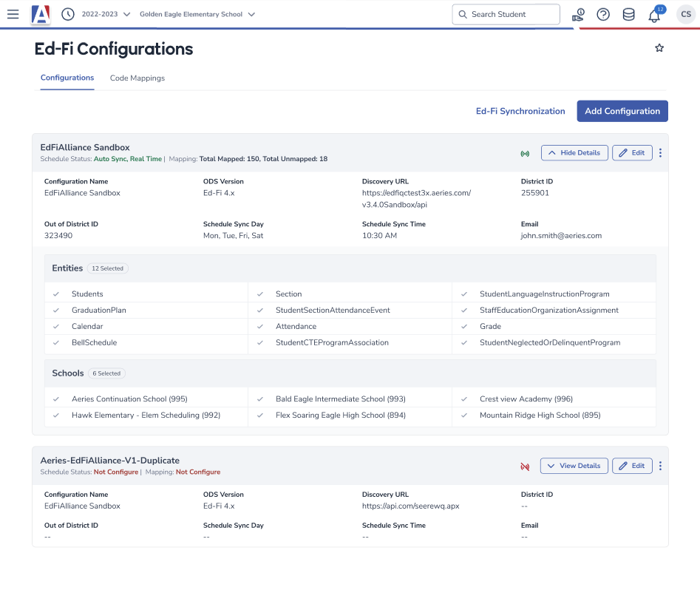Click checkmark for Mountain Ridge High School (895)
The image size is (700, 590).
[464, 415]
